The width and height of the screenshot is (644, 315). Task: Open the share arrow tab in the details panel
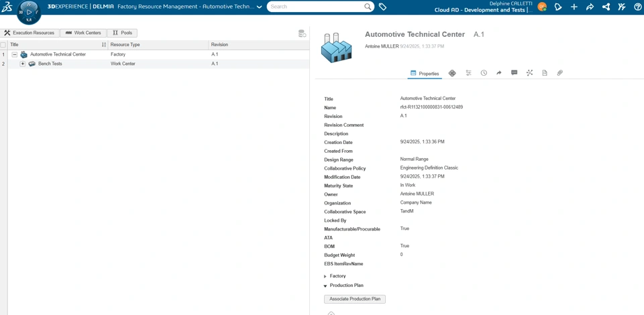(499, 73)
